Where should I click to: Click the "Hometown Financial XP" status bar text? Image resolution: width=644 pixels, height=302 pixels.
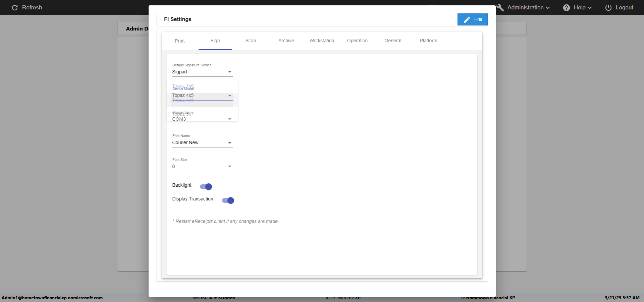click(490, 298)
